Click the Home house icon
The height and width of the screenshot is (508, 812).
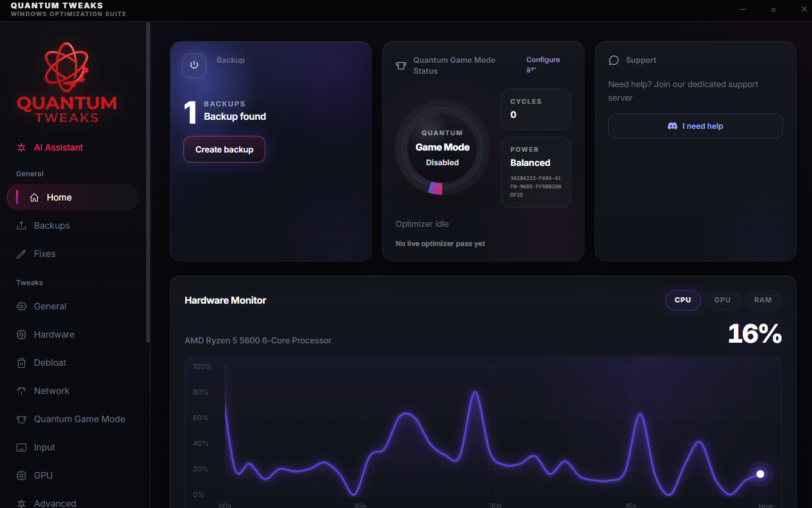[x=35, y=197]
